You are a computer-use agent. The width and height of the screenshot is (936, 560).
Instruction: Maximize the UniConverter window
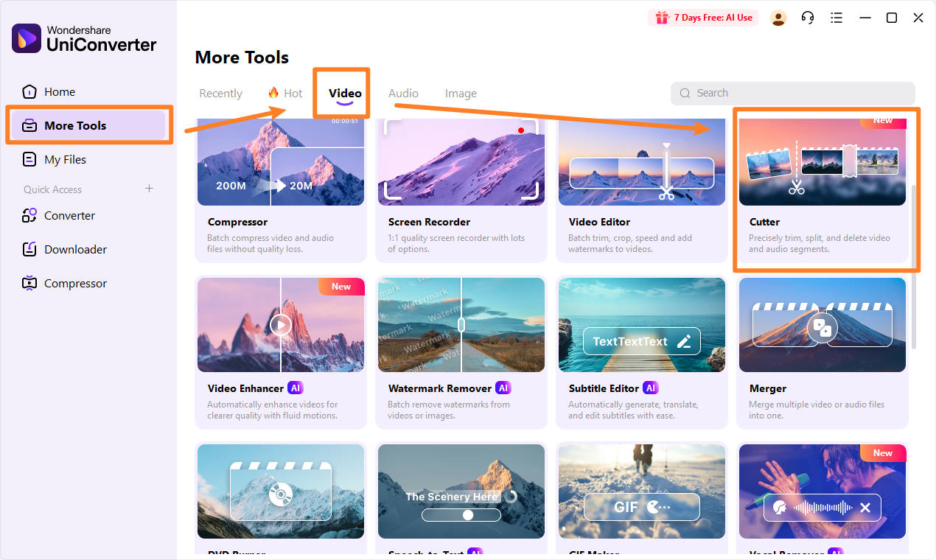(892, 18)
